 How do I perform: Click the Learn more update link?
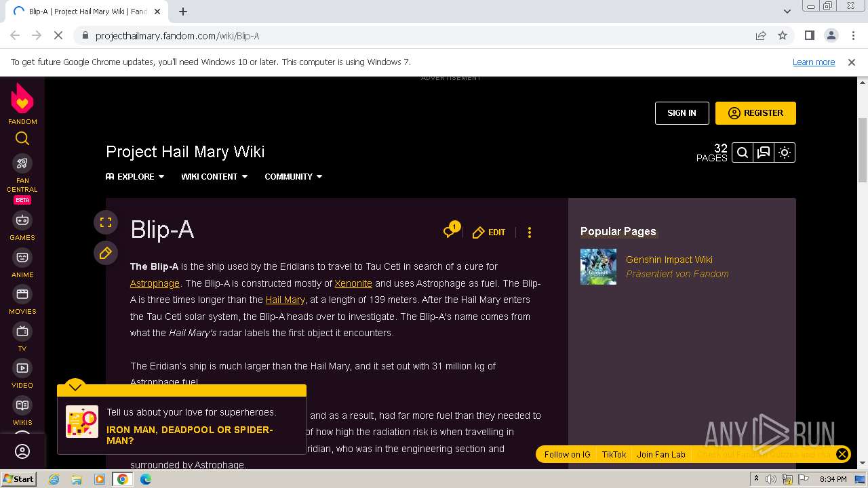pyautogui.click(x=814, y=62)
